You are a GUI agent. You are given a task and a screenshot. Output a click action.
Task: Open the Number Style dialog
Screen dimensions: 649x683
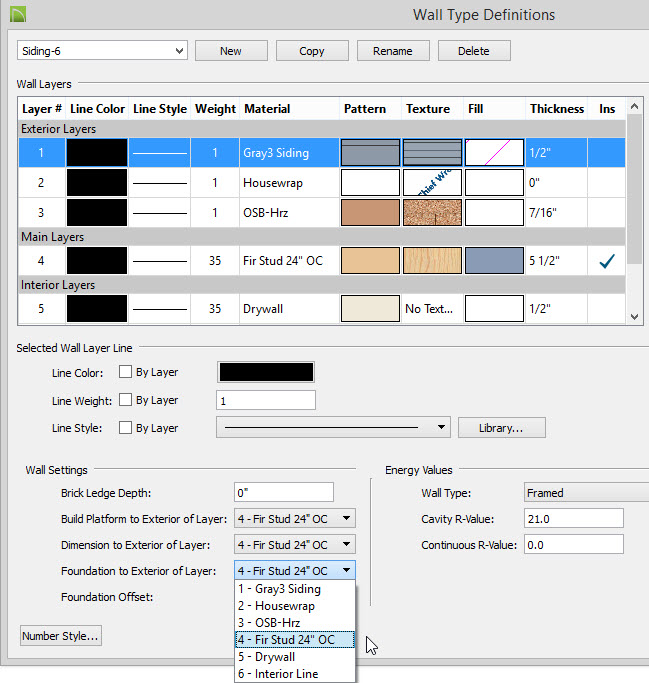(x=61, y=636)
